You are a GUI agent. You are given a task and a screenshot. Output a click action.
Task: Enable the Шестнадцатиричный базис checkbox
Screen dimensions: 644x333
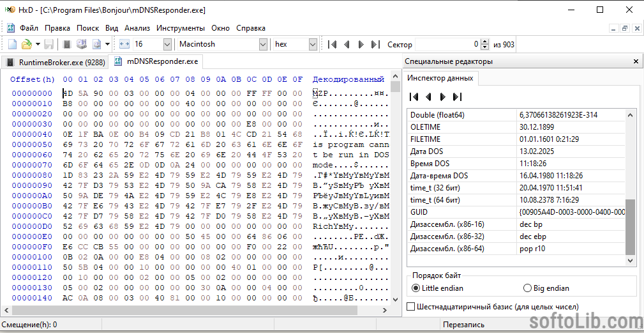[410, 307]
